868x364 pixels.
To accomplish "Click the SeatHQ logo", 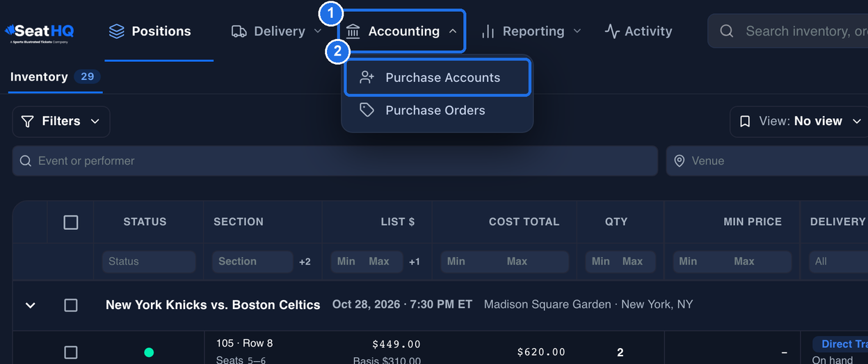I will (39, 32).
